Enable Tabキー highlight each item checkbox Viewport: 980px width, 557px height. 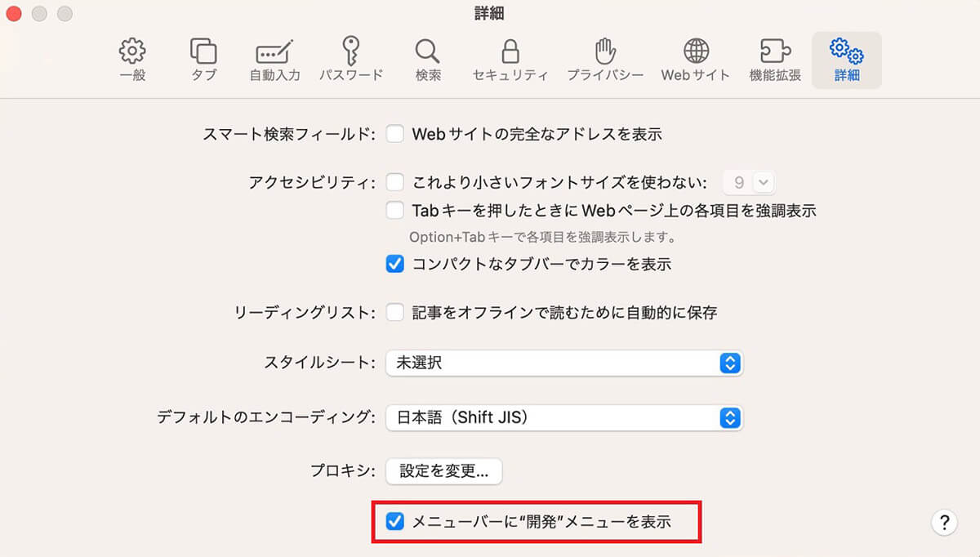coord(395,210)
